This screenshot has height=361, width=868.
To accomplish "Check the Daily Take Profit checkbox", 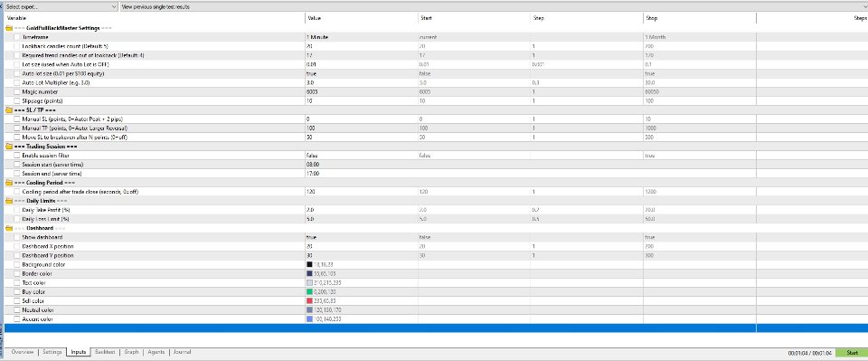I will click(17, 210).
